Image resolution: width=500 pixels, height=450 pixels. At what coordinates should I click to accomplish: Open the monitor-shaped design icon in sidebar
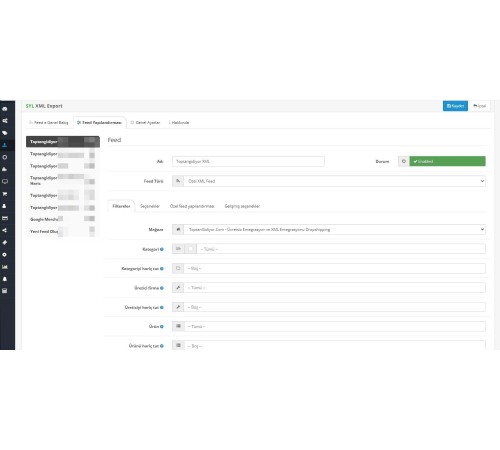5,182
